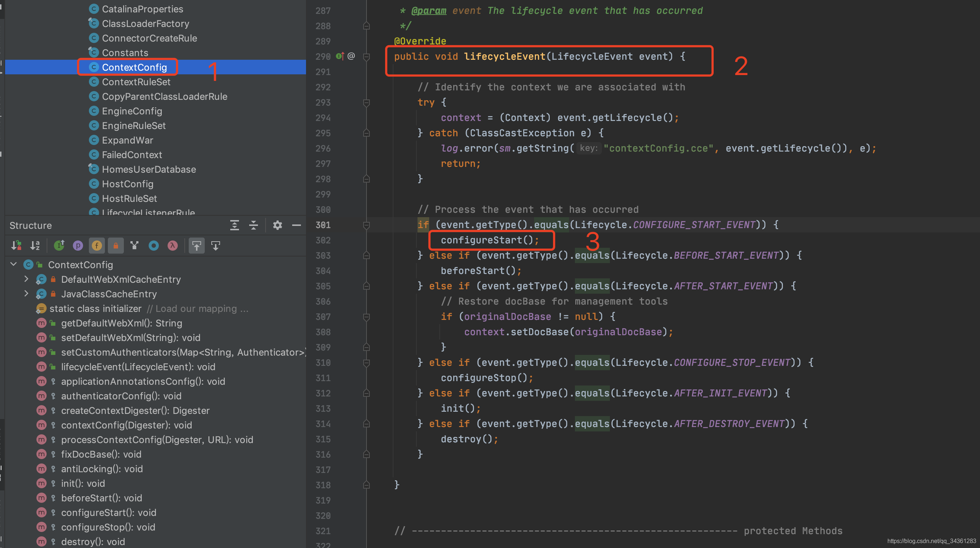The height and width of the screenshot is (548, 980).
Task: Place cursor on configureStop() call line 311
Action: point(487,378)
